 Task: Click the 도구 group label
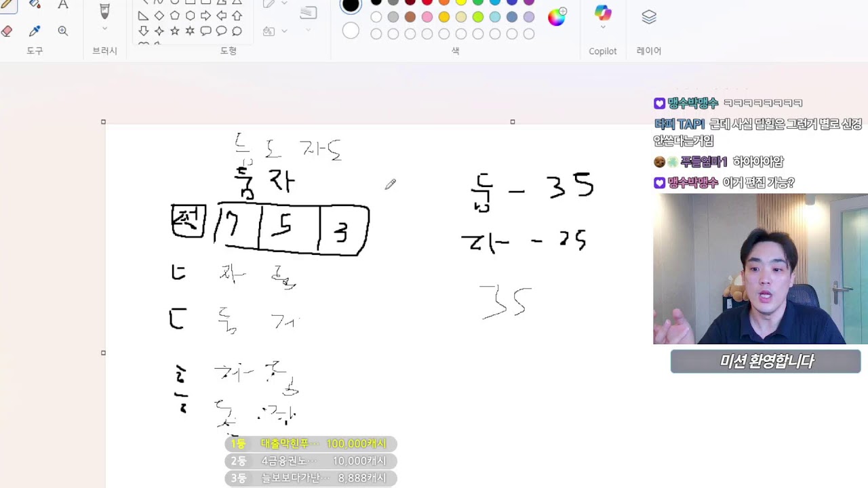click(x=35, y=51)
